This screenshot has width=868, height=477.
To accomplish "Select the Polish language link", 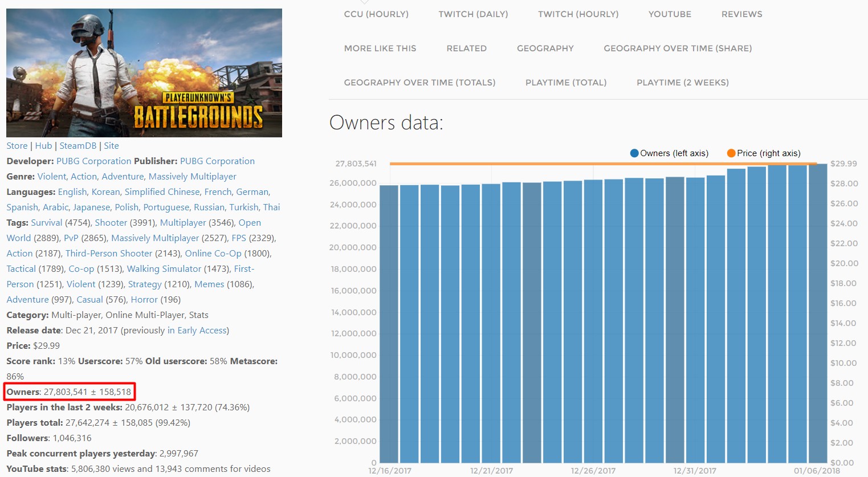I will 127,207.
